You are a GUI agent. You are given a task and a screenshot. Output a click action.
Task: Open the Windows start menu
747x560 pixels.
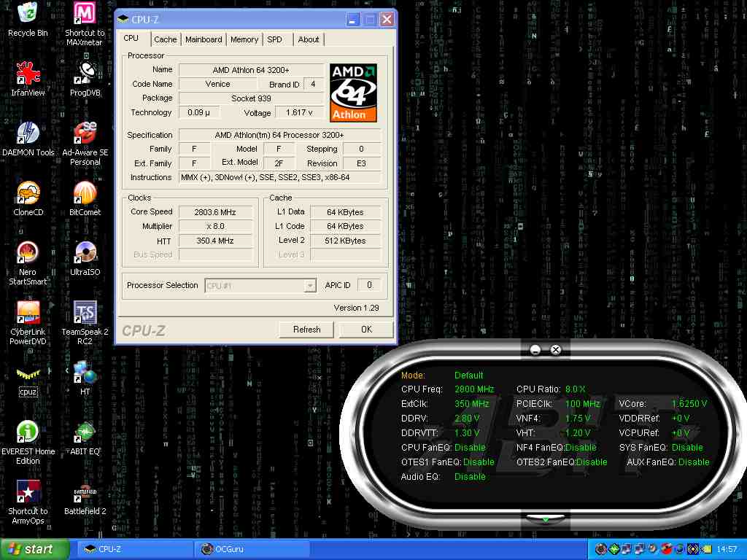[x=34, y=549]
